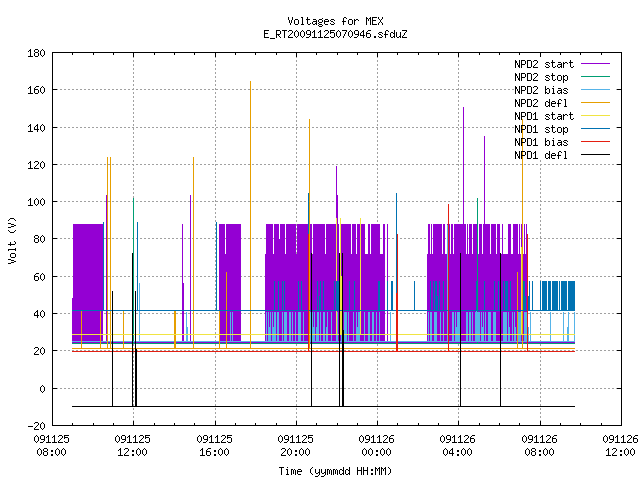The image size is (640, 480).
Task: Click the black NPD1 defl legend line
Action: tap(596, 155)
